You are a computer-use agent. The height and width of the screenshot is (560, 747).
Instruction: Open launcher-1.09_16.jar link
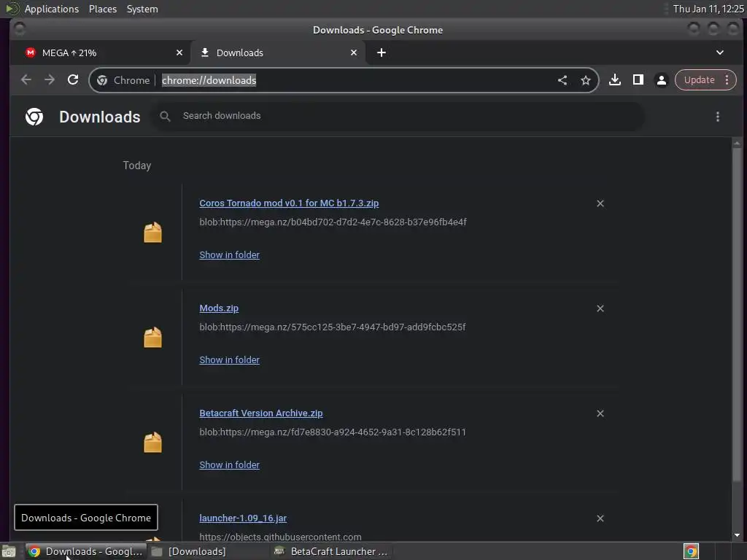pyautogui.click(x=243, y=518)
